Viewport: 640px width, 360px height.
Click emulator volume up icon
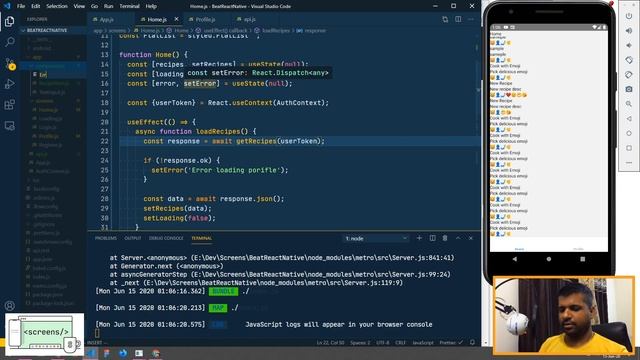629,31
